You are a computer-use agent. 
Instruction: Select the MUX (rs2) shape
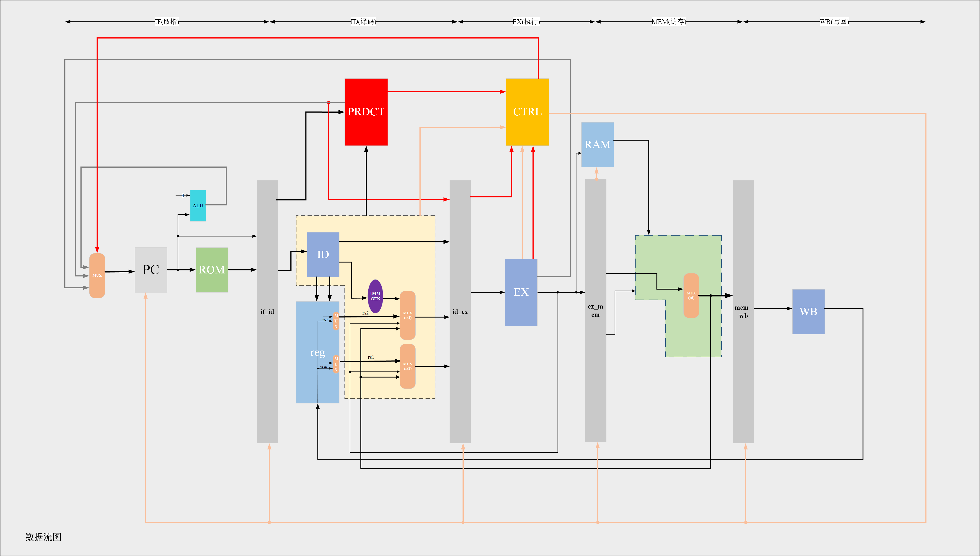[x=408, y=315]
